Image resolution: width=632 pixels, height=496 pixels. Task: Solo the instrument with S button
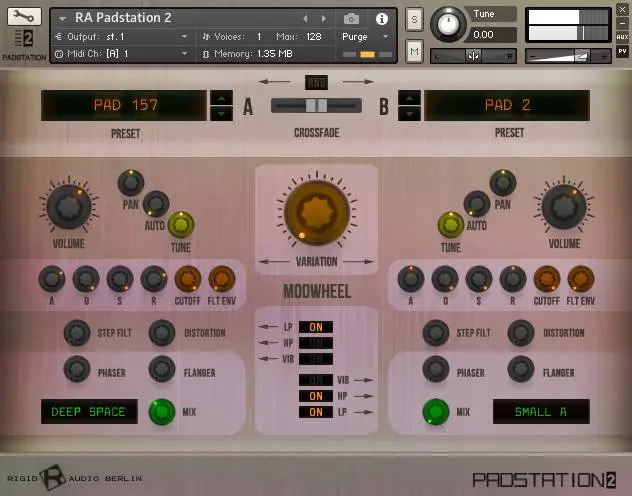414,19
